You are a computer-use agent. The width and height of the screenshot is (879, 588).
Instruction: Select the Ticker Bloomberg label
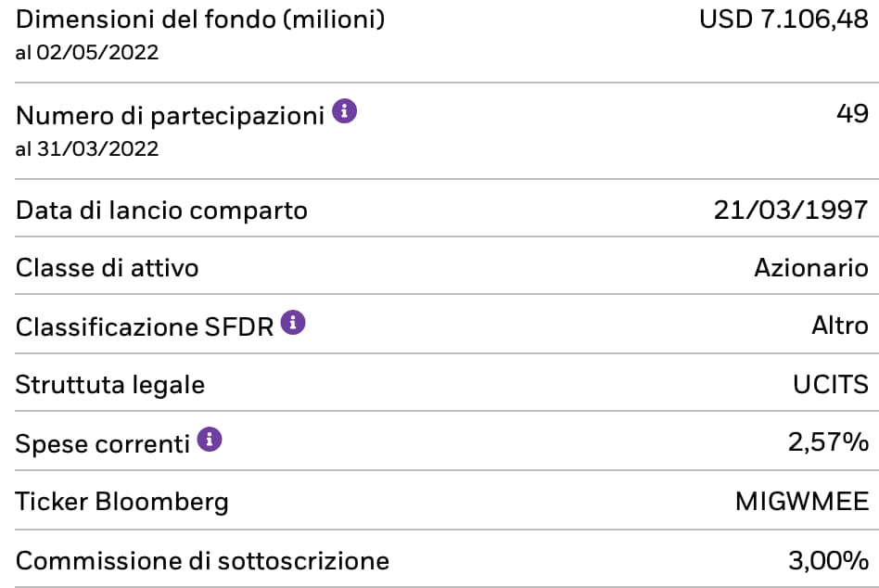121,502
